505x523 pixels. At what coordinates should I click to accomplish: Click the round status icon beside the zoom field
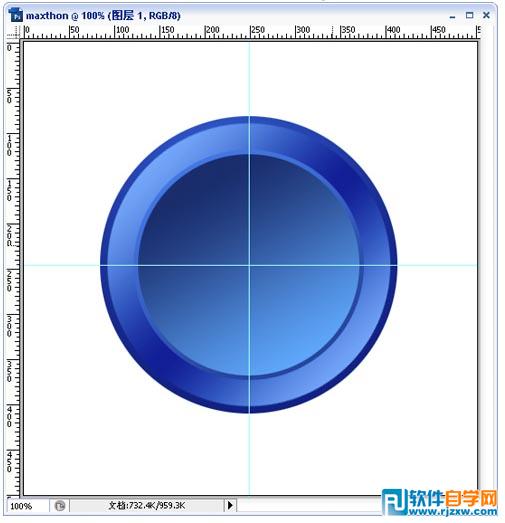tap(60, 506)
